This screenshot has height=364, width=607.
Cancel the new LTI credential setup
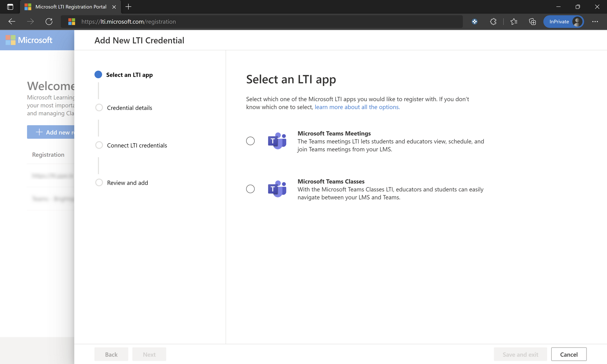click(569, 354)
